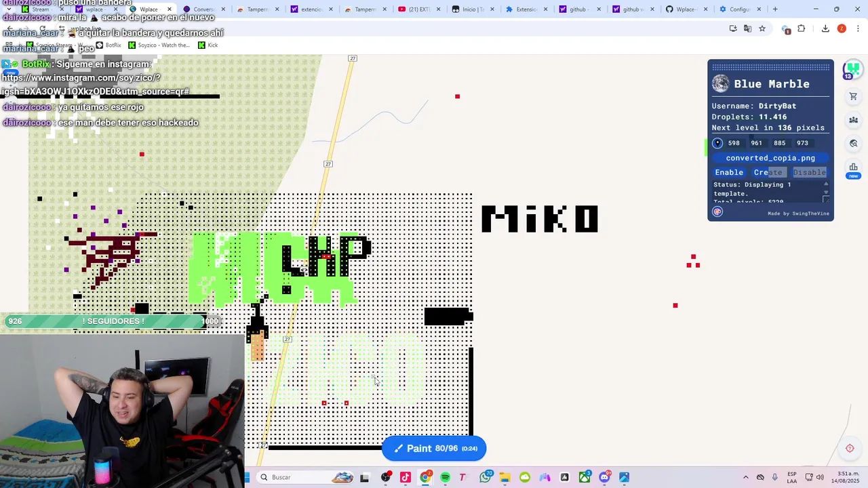Viewport: 868px width, 488px height.
Task: Expand the system tray hidden icons chevron
Action: [746, 477]
